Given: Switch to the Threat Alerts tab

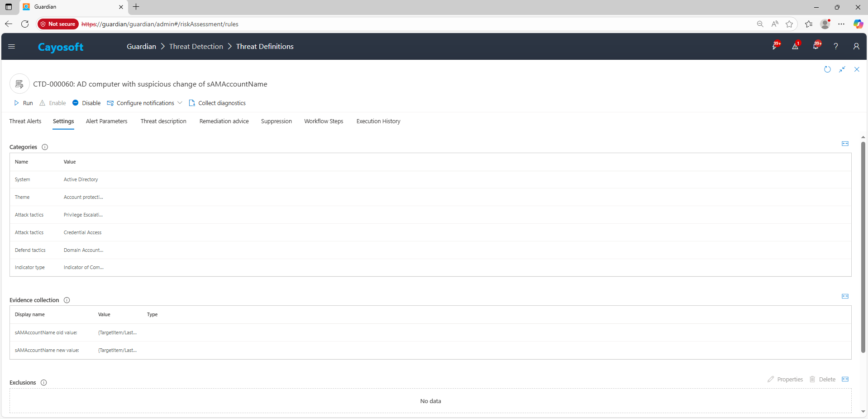Looking at the screenshot, I should 25,121.
